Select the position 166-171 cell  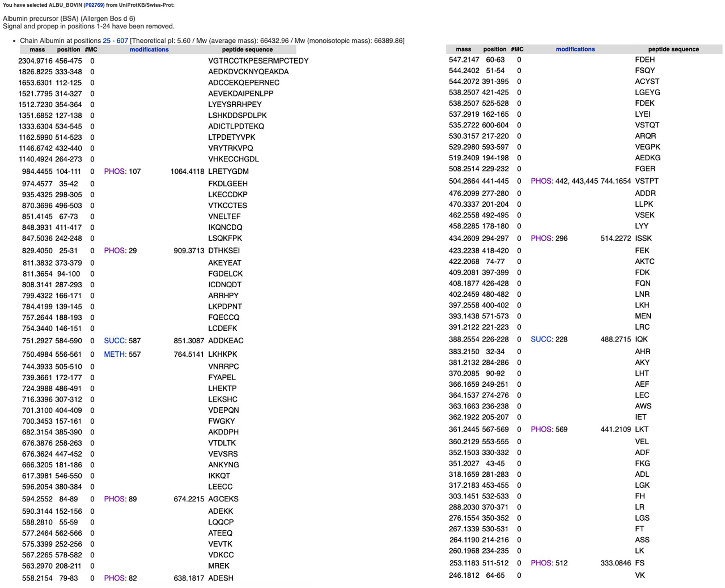[x=69, y=296]
